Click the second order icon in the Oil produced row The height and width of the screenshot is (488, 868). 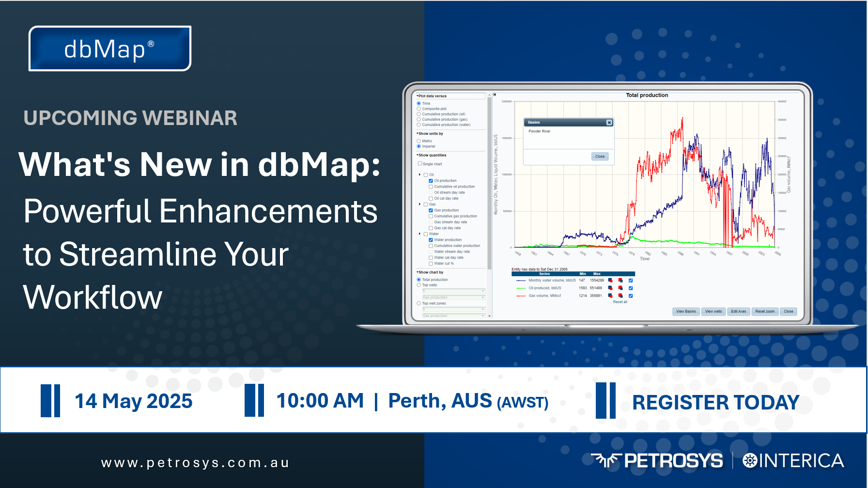(620, 288)
